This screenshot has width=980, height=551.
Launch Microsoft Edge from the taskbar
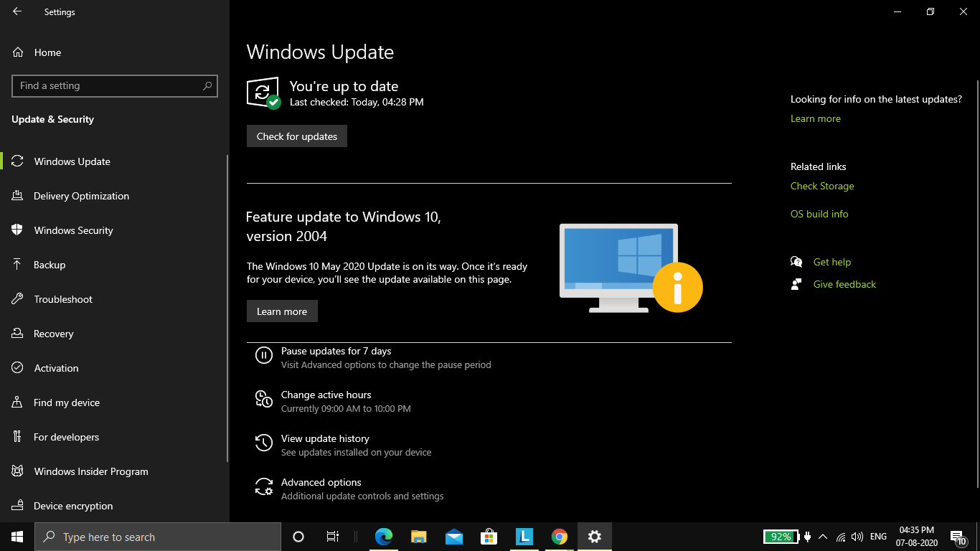[x=384, y=537]
